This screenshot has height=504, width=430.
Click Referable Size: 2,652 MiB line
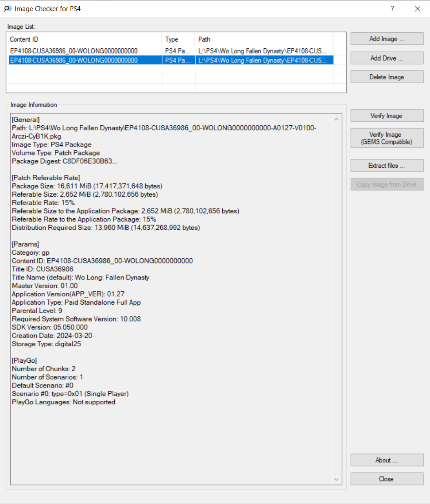(85, 194)
